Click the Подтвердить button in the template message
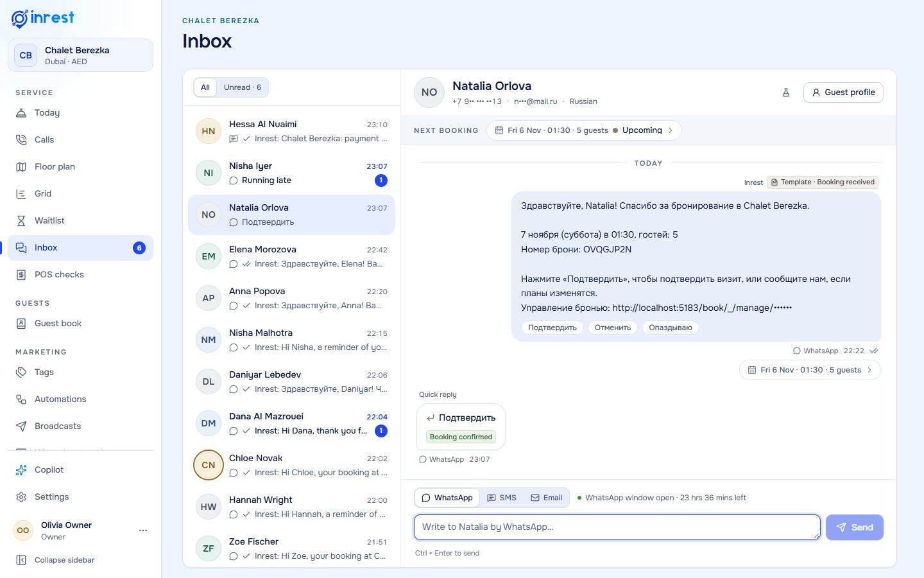 tap(552, 328)
